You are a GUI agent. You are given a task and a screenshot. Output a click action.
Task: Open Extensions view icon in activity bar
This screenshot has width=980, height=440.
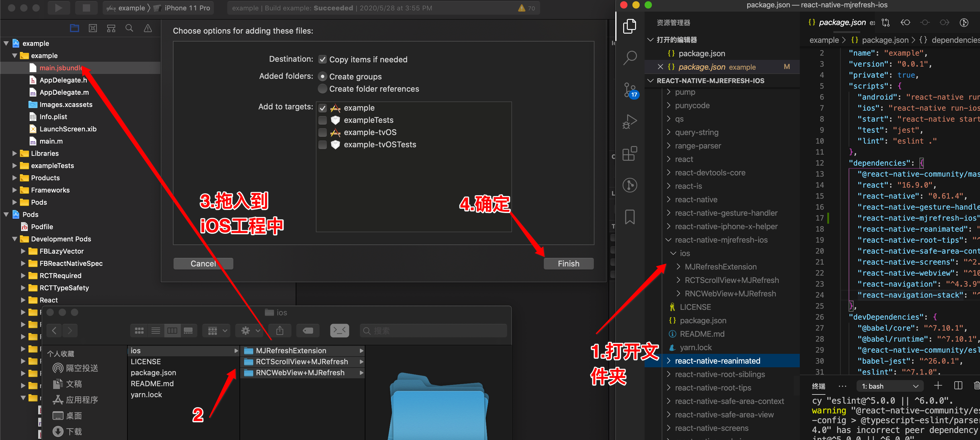click(630, 154)
